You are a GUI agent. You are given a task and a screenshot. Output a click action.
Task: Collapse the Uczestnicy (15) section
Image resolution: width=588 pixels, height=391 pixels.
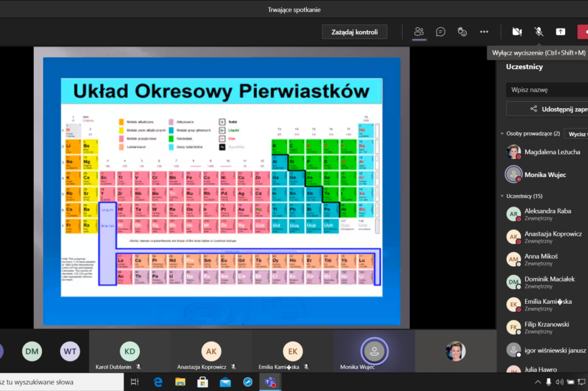(502, 196)
